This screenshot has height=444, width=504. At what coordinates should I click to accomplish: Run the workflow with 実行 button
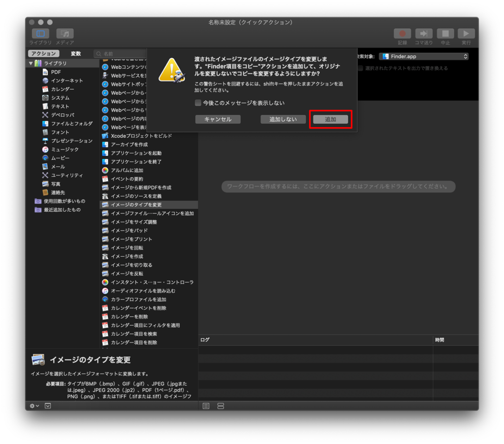[466, 34]
